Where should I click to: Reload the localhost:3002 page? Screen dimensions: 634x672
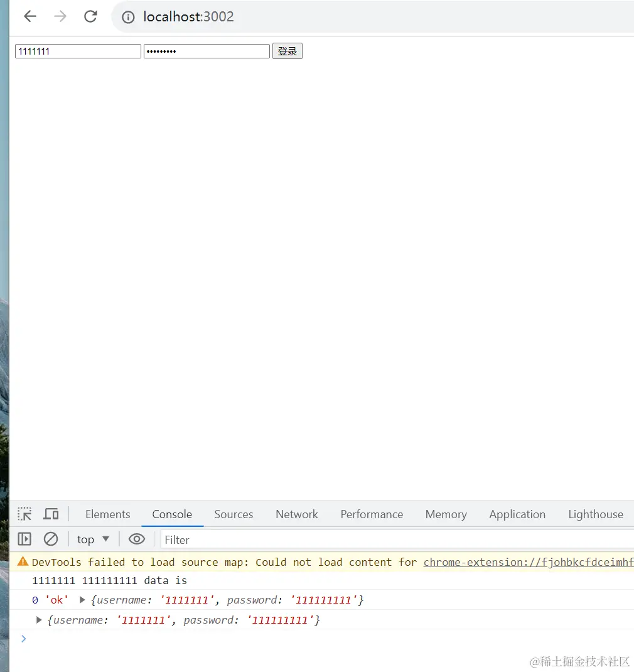pos(90,17)
